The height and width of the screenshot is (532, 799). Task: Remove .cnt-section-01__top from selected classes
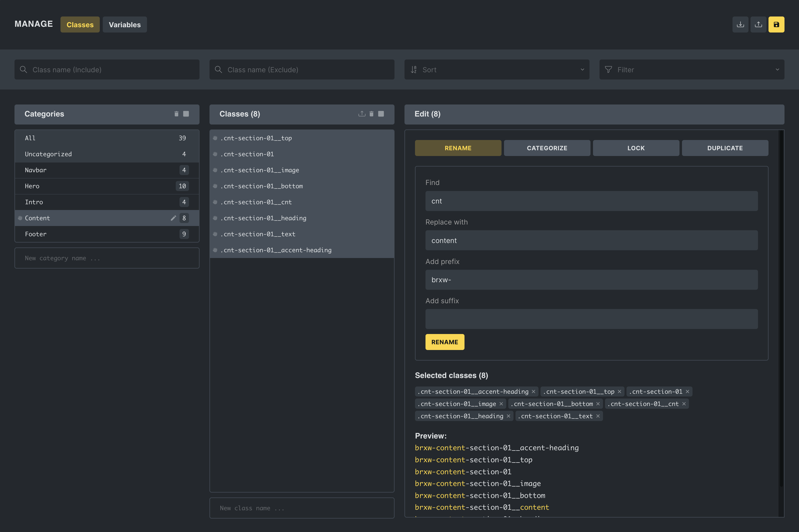619,391
